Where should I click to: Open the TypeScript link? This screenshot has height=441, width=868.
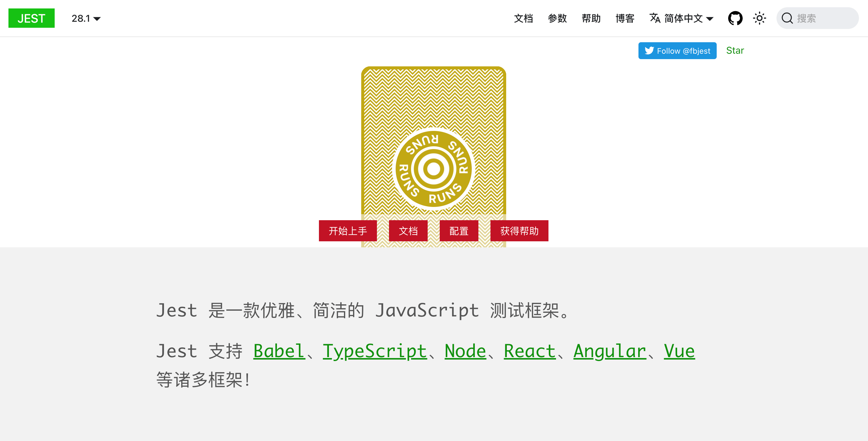(375, 351)
